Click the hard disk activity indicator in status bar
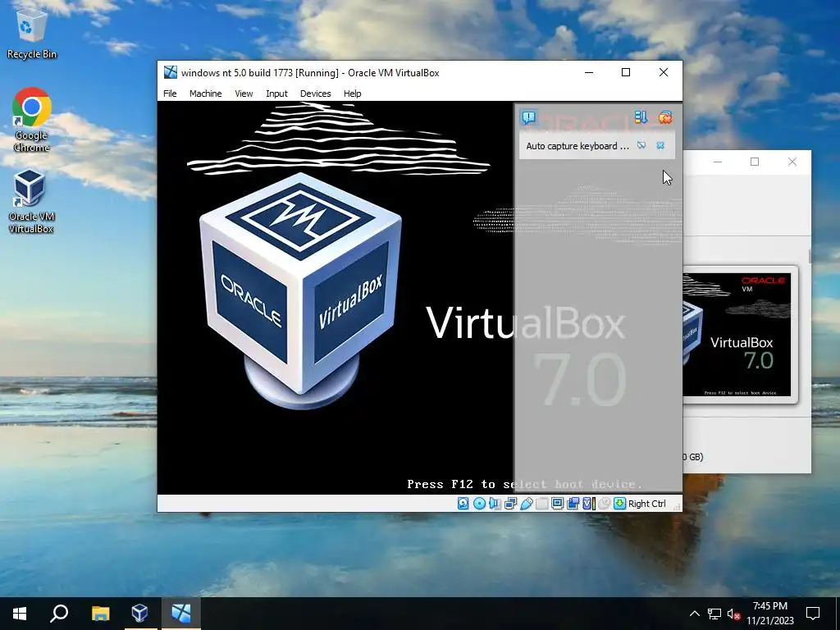This screenshot has width=840, height=630. pyautogui.click(x=463, y=504)
